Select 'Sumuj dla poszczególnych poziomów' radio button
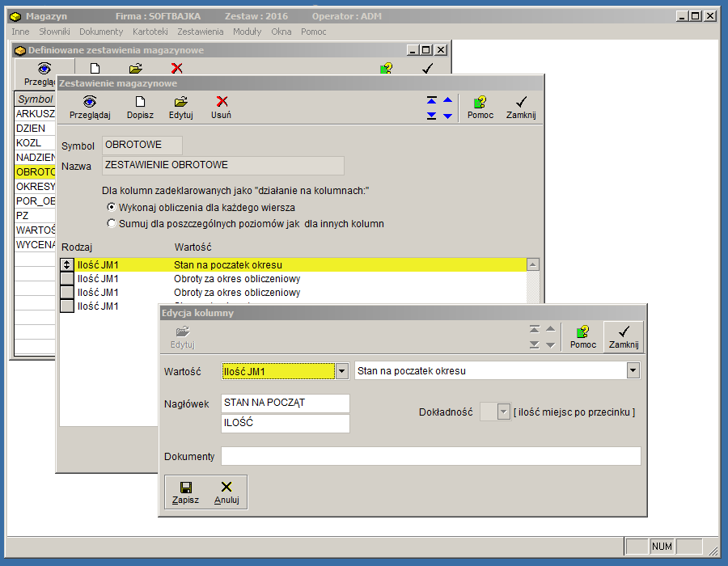Viewport: 728px width, 566px height. 112,224
